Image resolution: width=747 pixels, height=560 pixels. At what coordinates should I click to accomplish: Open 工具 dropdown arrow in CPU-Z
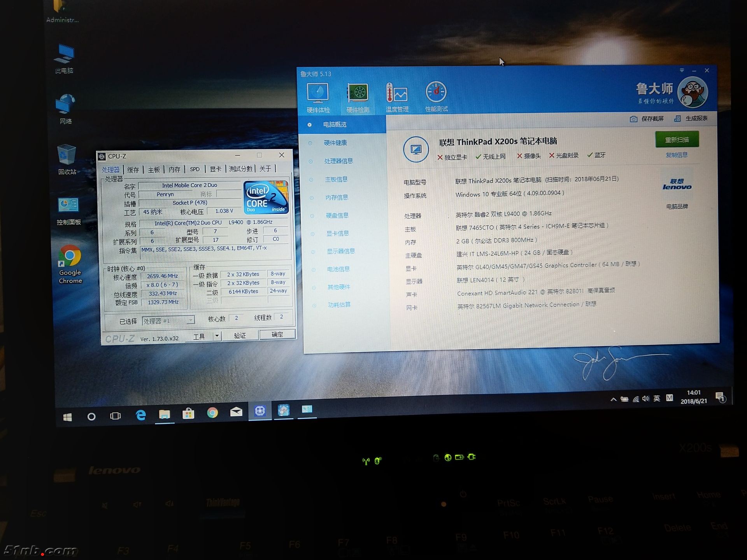pos(217,336)
